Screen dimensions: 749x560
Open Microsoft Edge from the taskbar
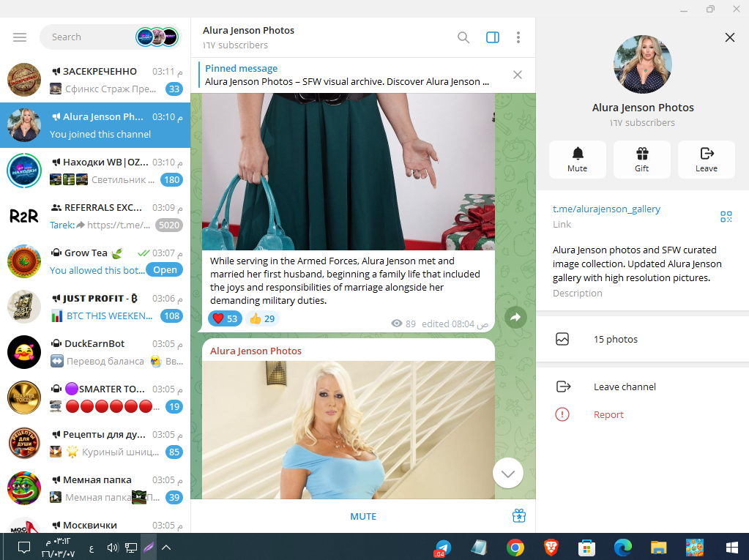[x=622, y=548]
